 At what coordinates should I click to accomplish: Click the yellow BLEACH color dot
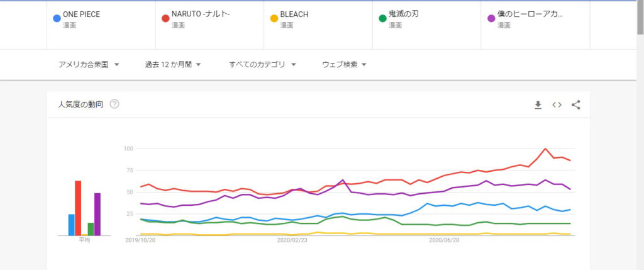(274, 18)
